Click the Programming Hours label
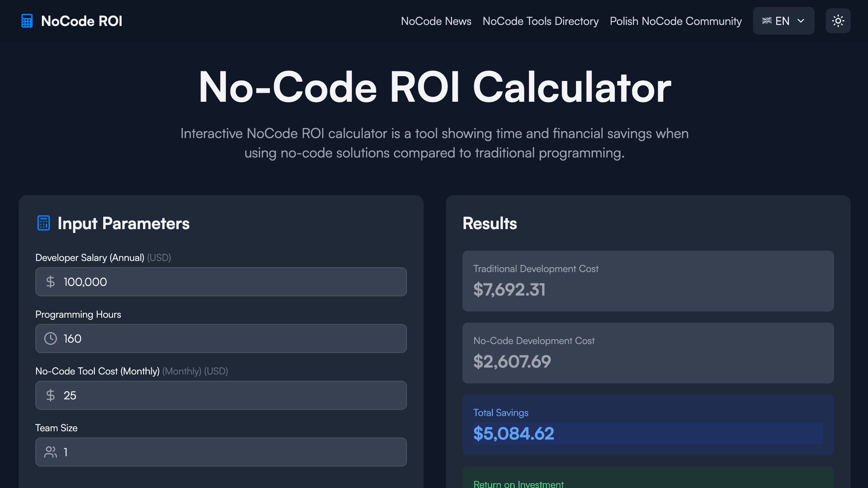 point(78,315)
